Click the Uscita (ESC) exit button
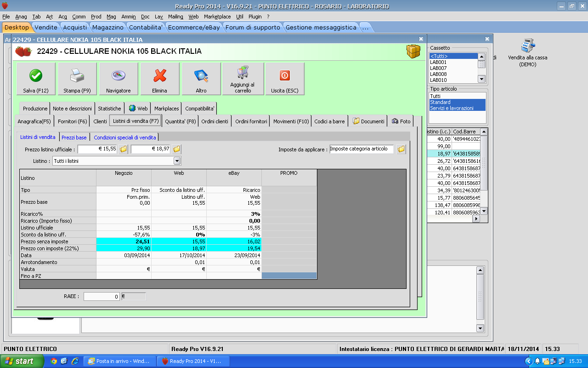Viewport: 588px width, 368px height. coord(285,79)
